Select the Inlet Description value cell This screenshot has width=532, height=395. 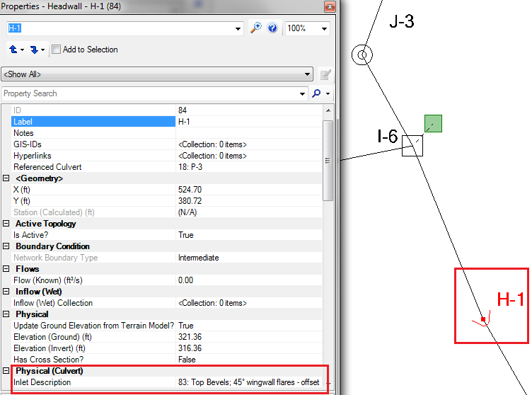pyautogui.click(x=249, y=382)
